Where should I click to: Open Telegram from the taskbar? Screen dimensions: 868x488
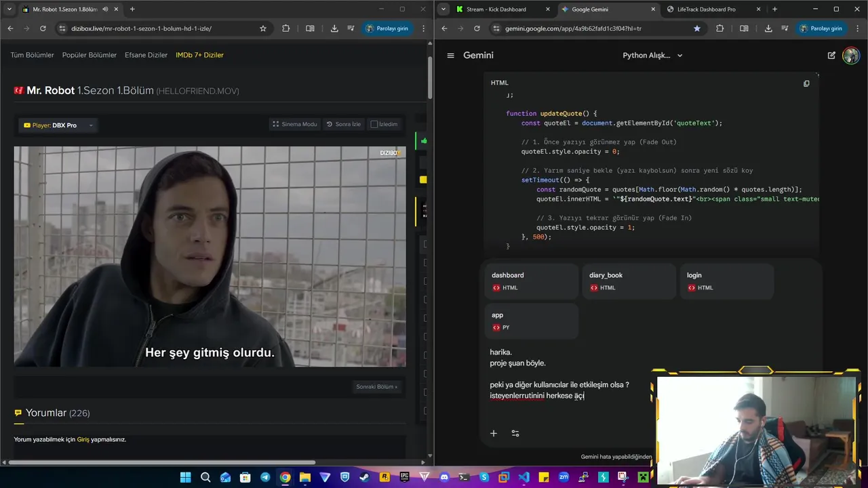[265, 478]
